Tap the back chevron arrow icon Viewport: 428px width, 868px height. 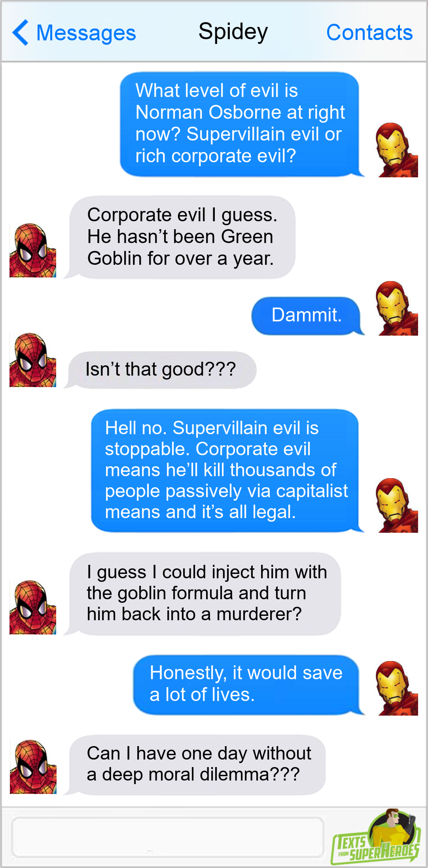pyautogui.click(x=20, y=32)
